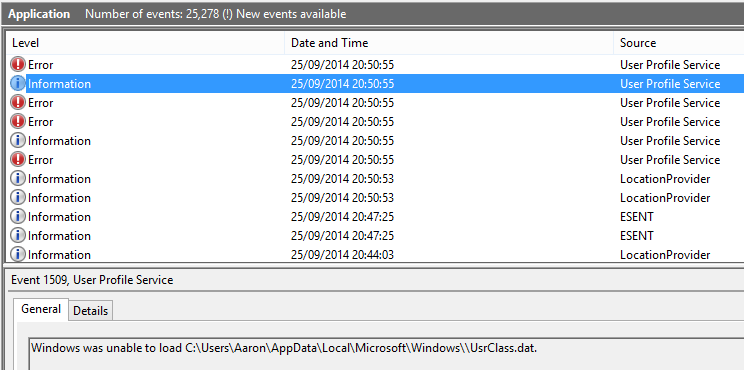The height and width of the screenshot is (370, 744).
Task: Click the Event 1509 User Profile Service header
Action: pyautogui.click(x=92, y=280)
